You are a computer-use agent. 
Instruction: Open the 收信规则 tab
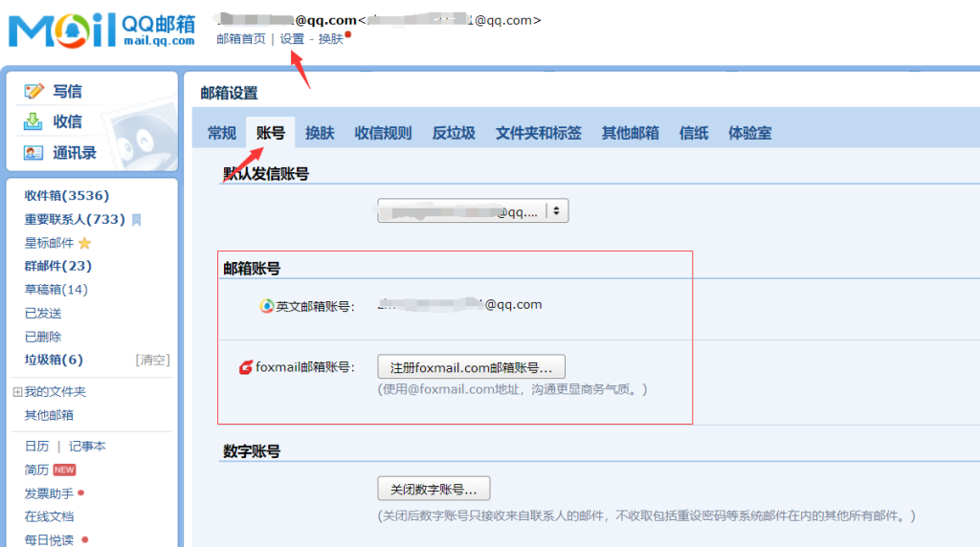[x=383, y=133]
